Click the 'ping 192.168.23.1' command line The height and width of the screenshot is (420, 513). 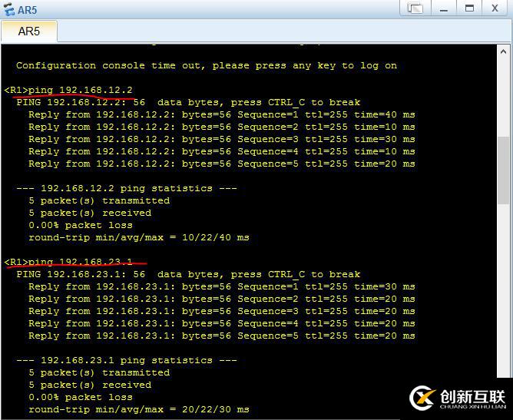68,262
